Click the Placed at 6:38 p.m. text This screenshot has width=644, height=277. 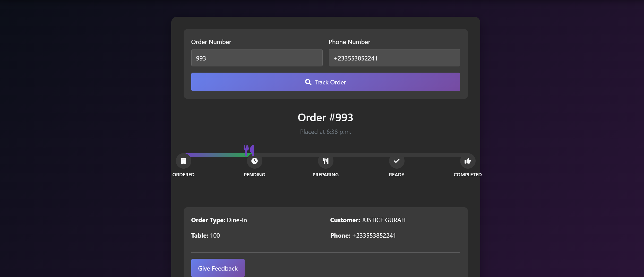(x=325, y=132)
